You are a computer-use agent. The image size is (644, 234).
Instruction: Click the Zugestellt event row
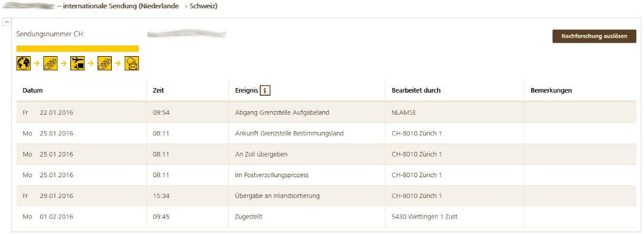[x=326, y=217]
